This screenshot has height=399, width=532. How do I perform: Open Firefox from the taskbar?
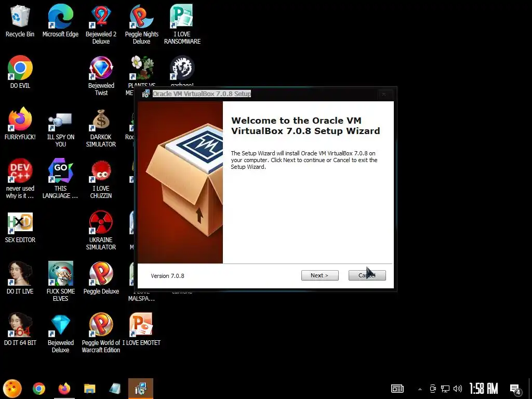click(64, 389)
